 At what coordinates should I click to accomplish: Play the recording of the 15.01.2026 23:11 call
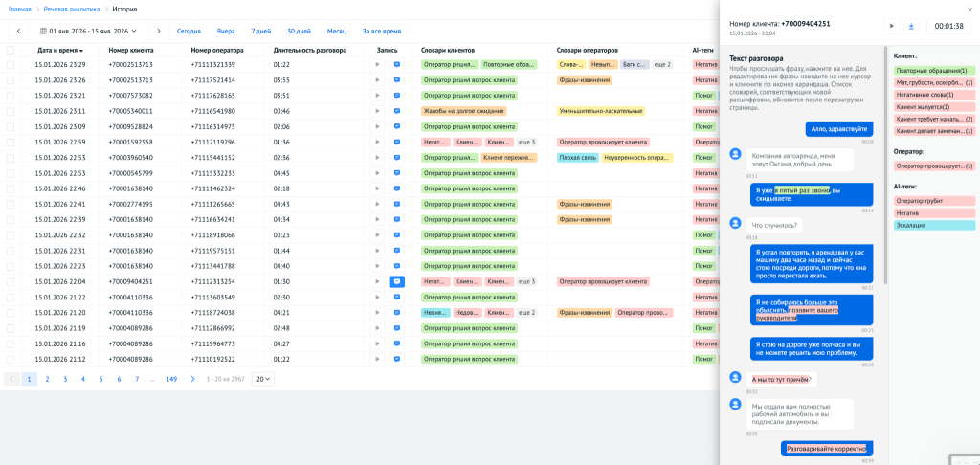pos(377,111)
